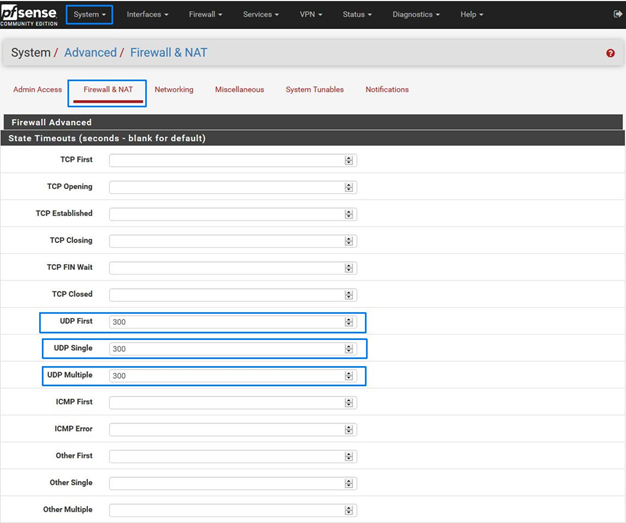Click the Firewall & NAT breadcrumb link

pyautogui.click(x=168, y=53)
